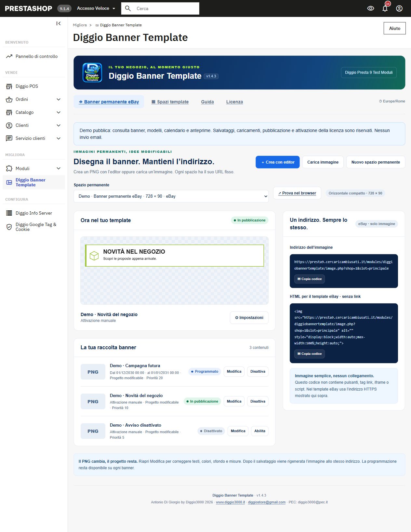Viewport: 411px width, 532px height.
Task: Click the PNG thumbnail of Avviso disattivato
Action: click(93, 431)
